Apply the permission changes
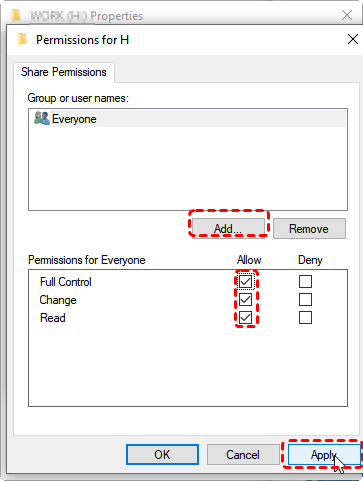The image size is (363, 481). [324, 454]
